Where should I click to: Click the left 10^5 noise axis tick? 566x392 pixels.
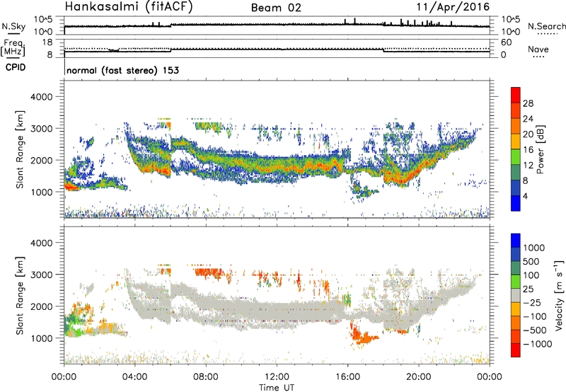(x=43, y=19)
